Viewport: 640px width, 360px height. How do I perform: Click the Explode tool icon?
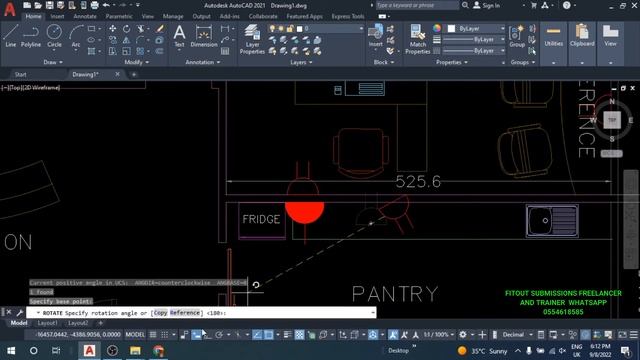[160, 40]
